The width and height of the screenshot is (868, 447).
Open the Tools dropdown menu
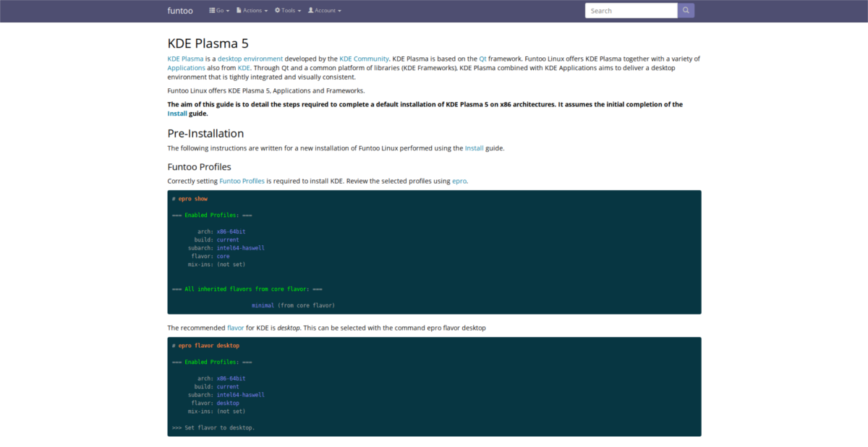click(289, 10)
